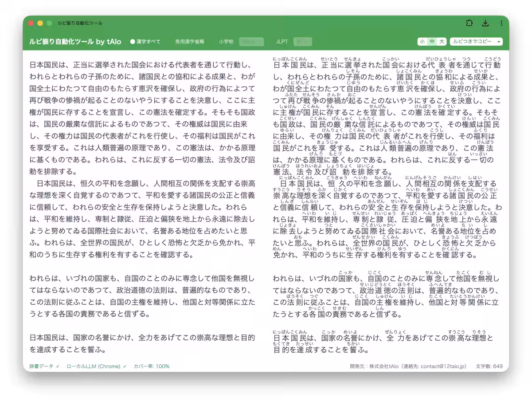
Task: Click the カバー率: 100% status
Action: pos(151,367)
